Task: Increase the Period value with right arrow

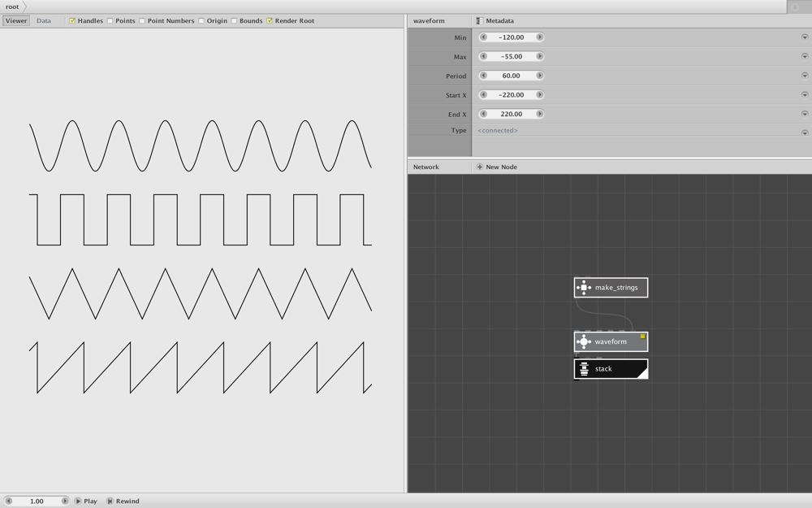Action: coord(540,76)
